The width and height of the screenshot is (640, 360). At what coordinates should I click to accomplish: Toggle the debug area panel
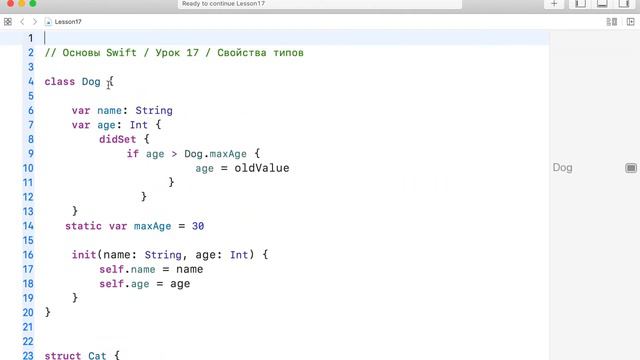[602, 4]
